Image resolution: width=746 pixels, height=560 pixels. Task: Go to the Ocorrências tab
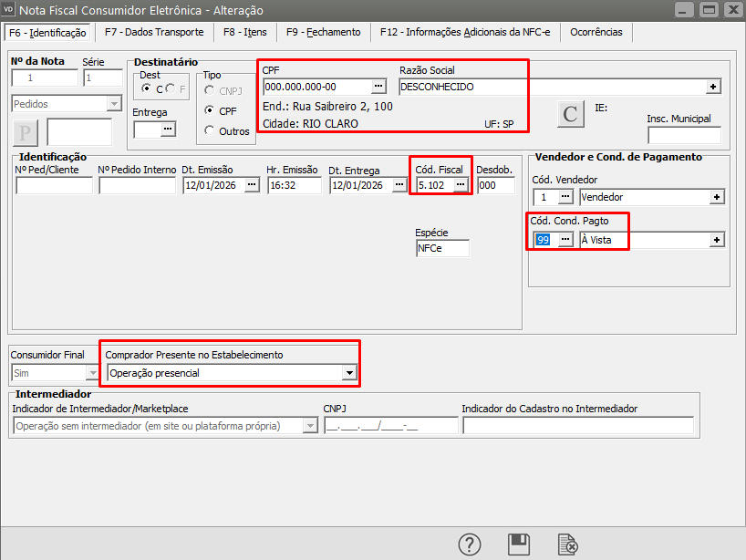pyautogui.click(x=596, y=32)
